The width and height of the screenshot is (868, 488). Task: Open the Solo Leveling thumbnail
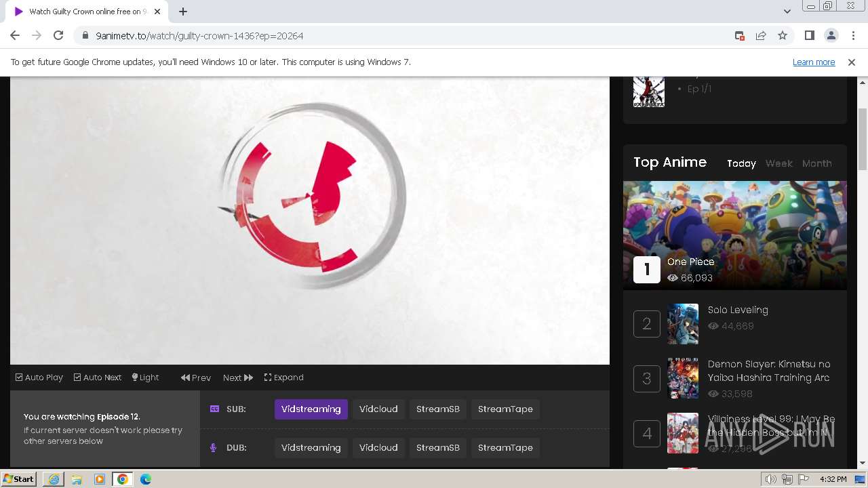pos(683,324)
